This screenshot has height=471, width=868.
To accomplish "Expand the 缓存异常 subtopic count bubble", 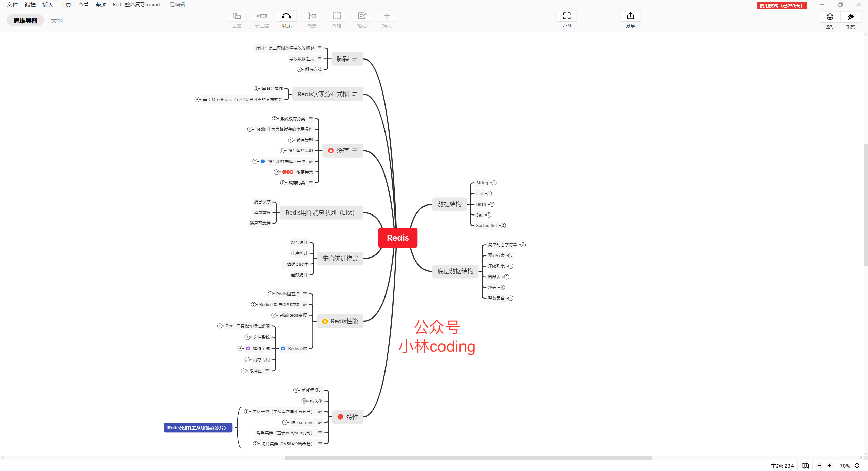I will (x=276, y=172).
